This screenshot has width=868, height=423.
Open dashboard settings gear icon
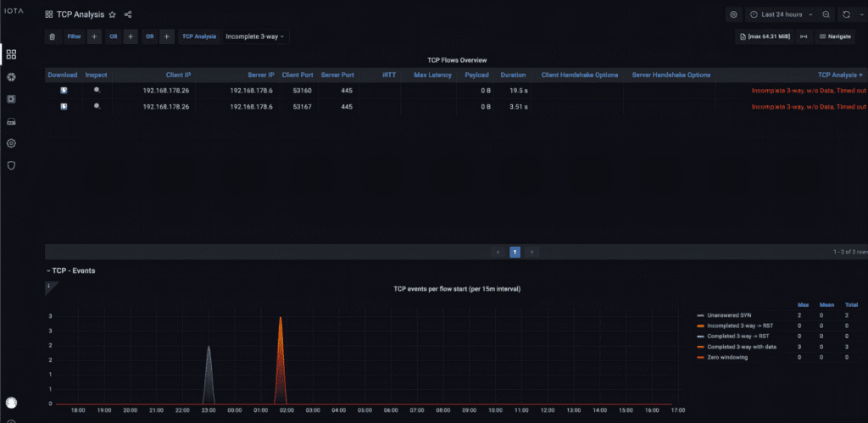coord(733,14)
